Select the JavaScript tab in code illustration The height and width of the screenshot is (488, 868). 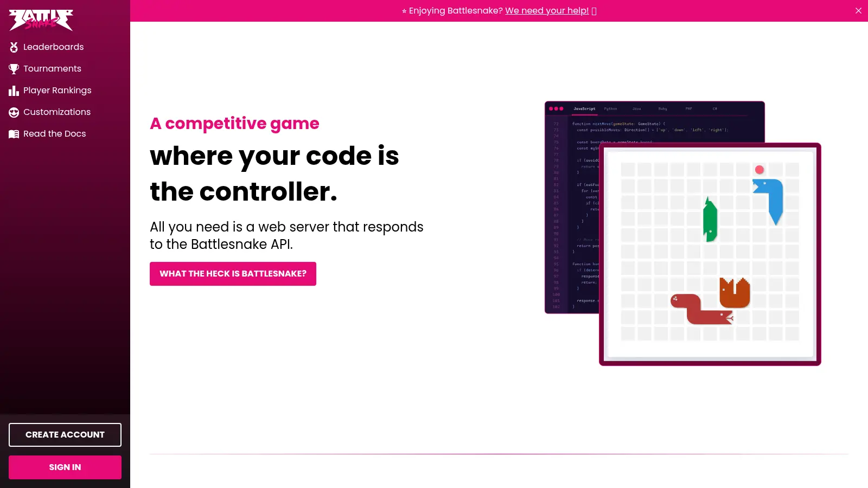coord(584,108)
